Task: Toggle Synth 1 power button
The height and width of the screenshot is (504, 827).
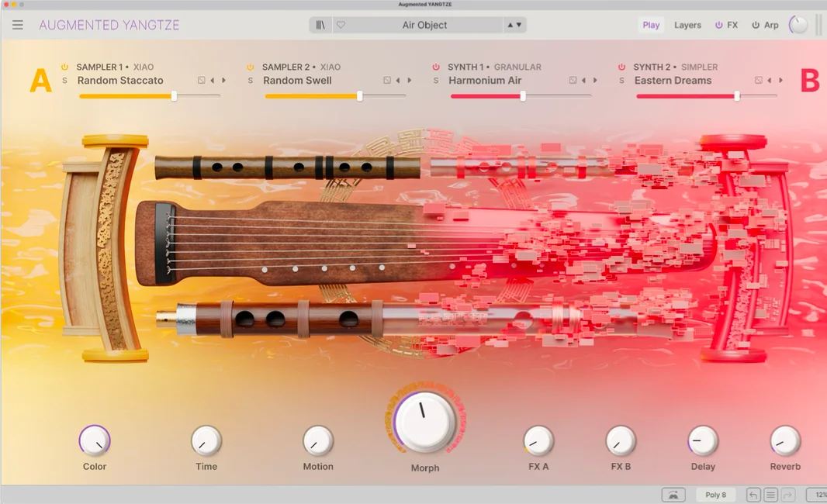Action: pos(436,67)
